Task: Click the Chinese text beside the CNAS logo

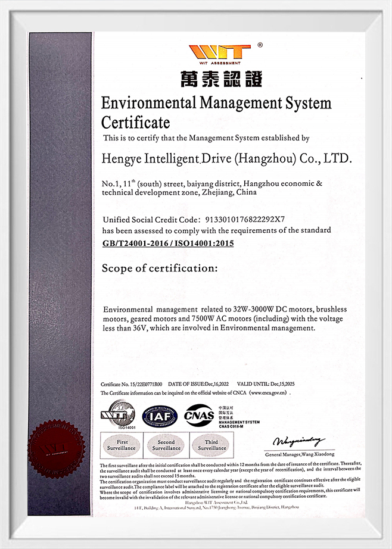Action: click(x=226, y=413)
